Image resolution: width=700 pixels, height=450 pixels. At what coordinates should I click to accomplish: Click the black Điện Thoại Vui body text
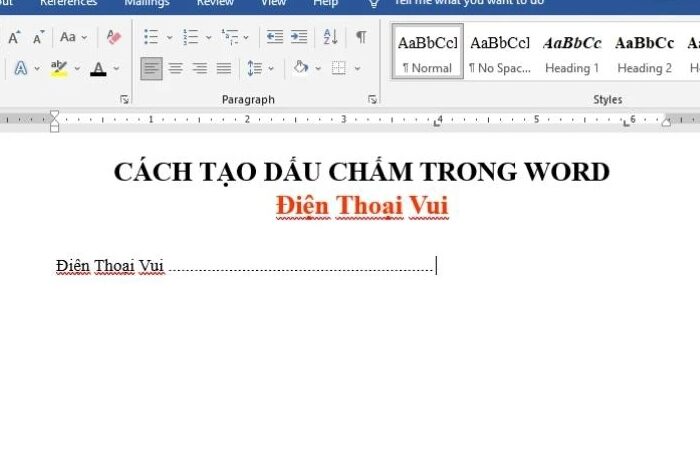point(110,266)
